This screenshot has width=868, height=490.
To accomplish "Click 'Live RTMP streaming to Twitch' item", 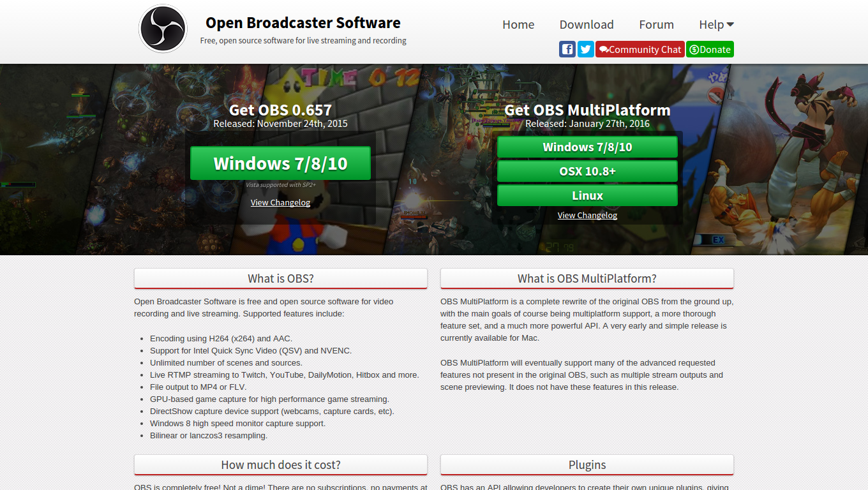I will pos(285,375).
